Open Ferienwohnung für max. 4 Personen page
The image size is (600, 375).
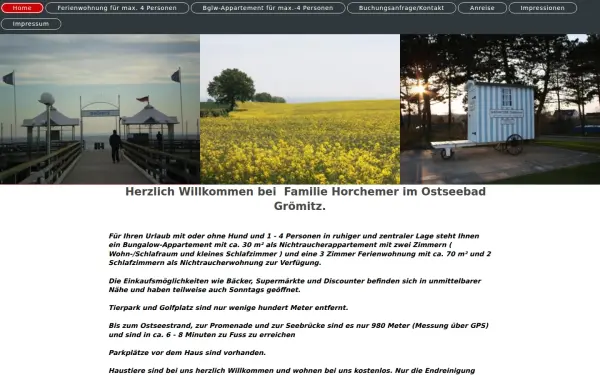(117, 8)
